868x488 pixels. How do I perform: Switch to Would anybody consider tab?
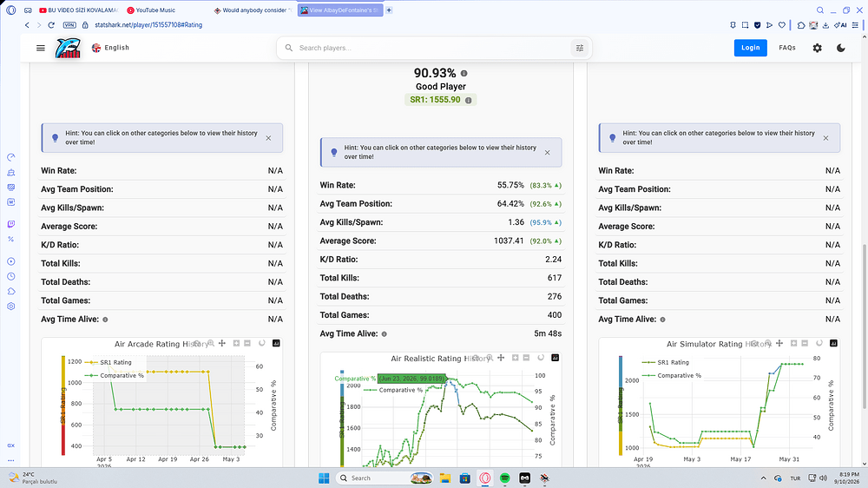[253, 10]
